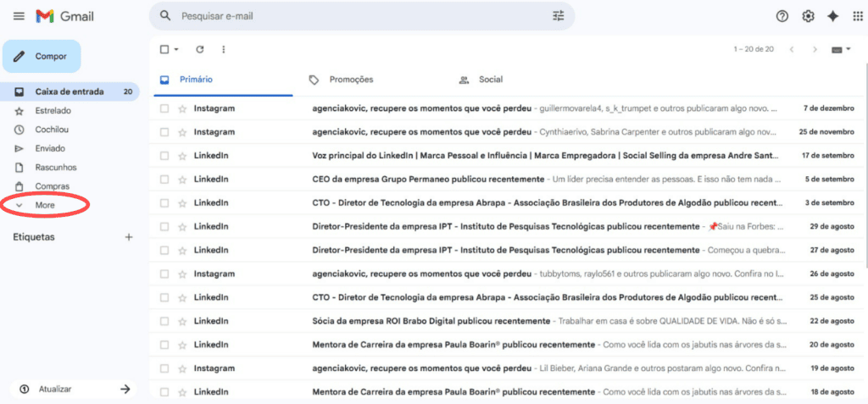Switch to the Primário tab
The image size is (868, 404).
[221, 80]
